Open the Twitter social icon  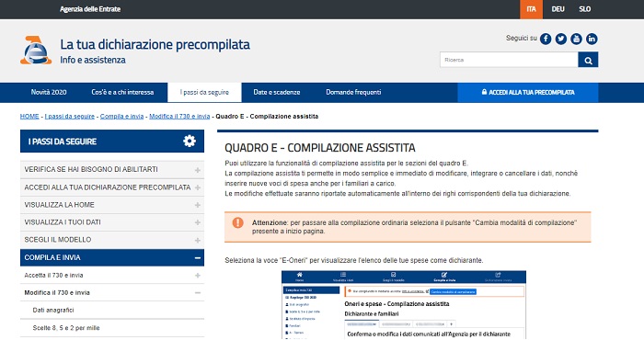click(561, 39)
